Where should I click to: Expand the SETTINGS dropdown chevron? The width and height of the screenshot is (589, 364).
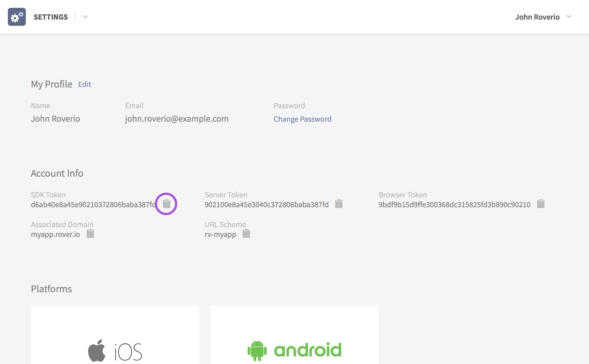pyautogui.click(x=85, y=17)
